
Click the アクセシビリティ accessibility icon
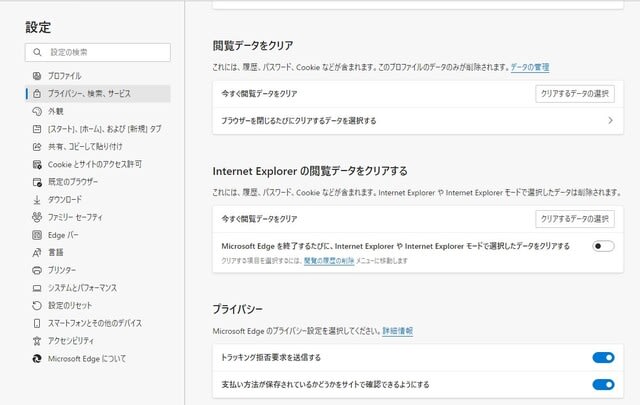[37, 341]
